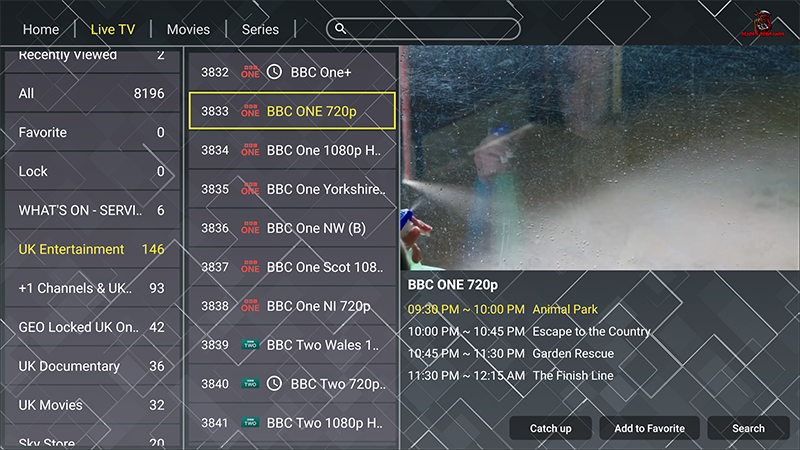Select the UK Movies category
Image resolution: width=800 pixels, height=450 pixels.
pyautogui.click(x=92, y=405)
